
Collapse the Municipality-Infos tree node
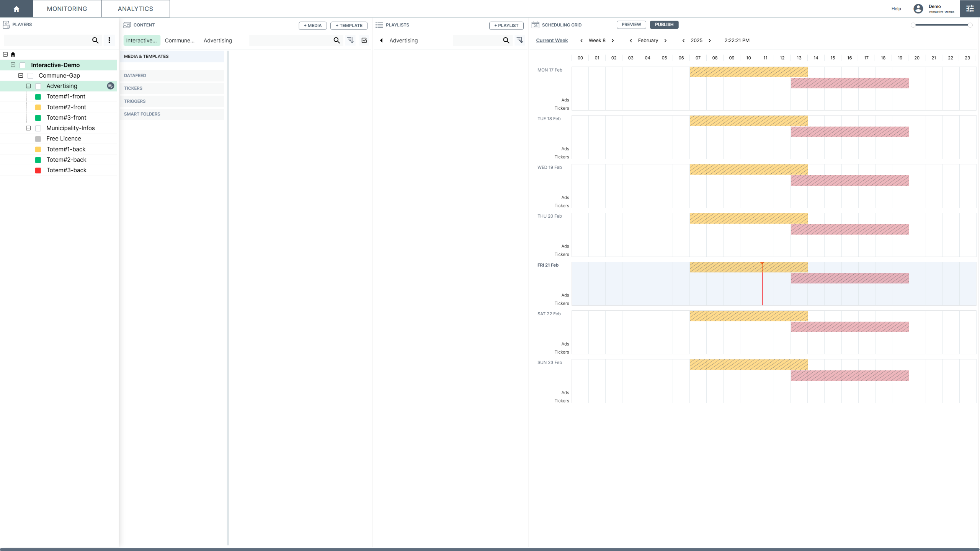coord(28,128)
